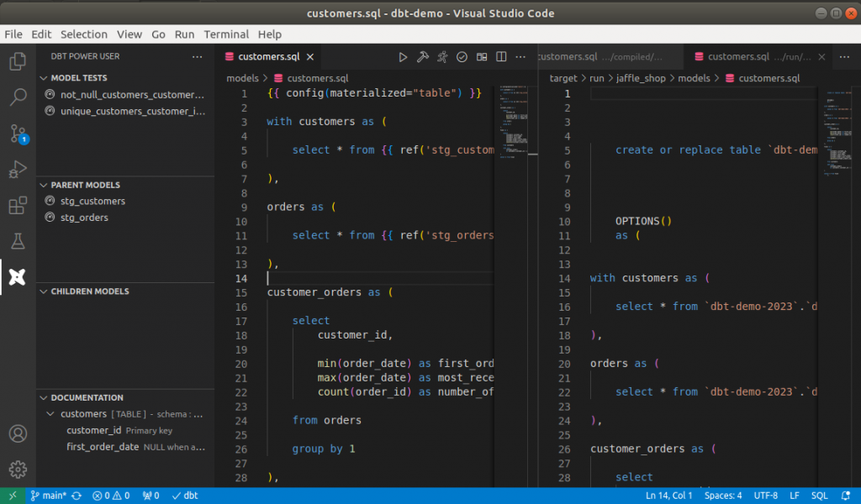Change indentation via Spaces: 4
861x504 pixels.
click(x=722, y=496)
